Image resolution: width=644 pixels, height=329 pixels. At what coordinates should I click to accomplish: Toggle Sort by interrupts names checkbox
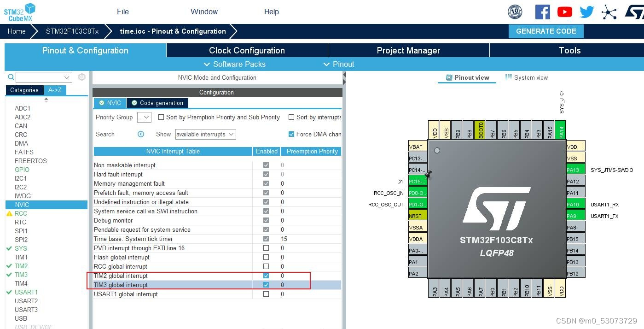[x=291, y=117]
